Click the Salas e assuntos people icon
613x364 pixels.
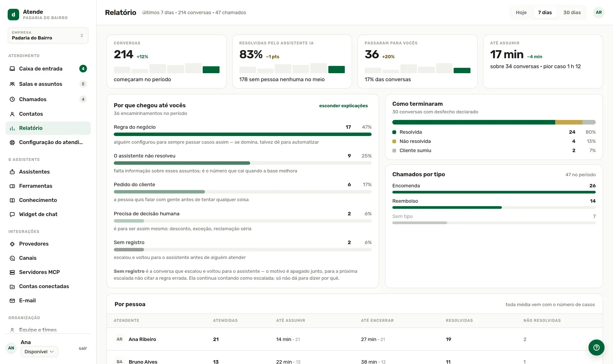pos(12,84)
